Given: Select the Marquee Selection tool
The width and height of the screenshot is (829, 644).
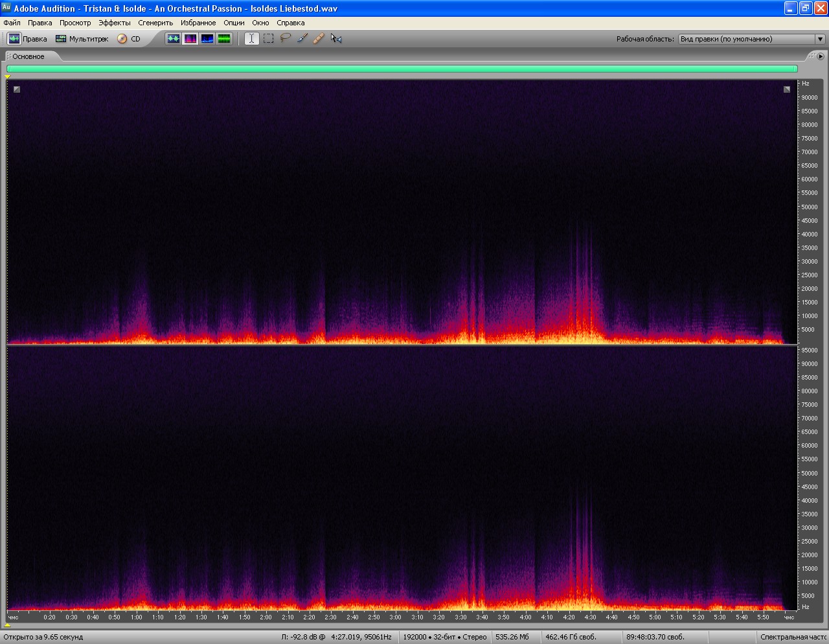Looking at the screenshot, I should (x=269, y=39).
